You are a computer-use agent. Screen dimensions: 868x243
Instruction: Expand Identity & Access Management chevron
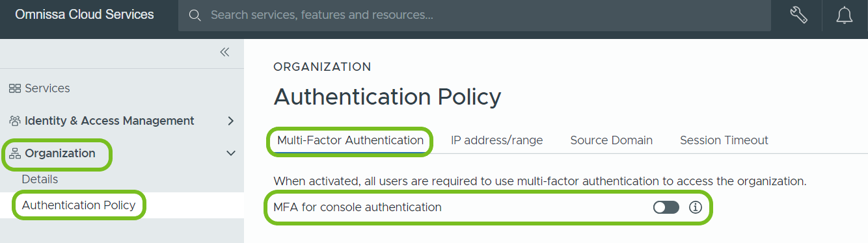tap(230, 121)
